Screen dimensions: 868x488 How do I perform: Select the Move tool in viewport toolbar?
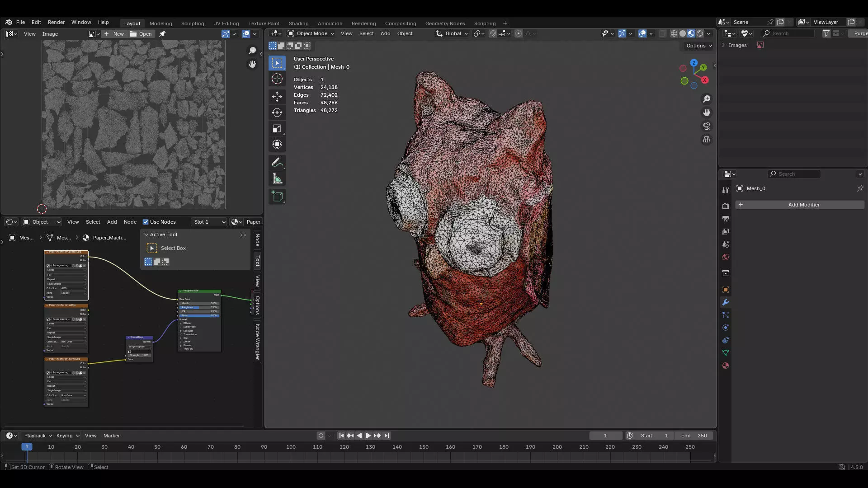pos(277,96)
